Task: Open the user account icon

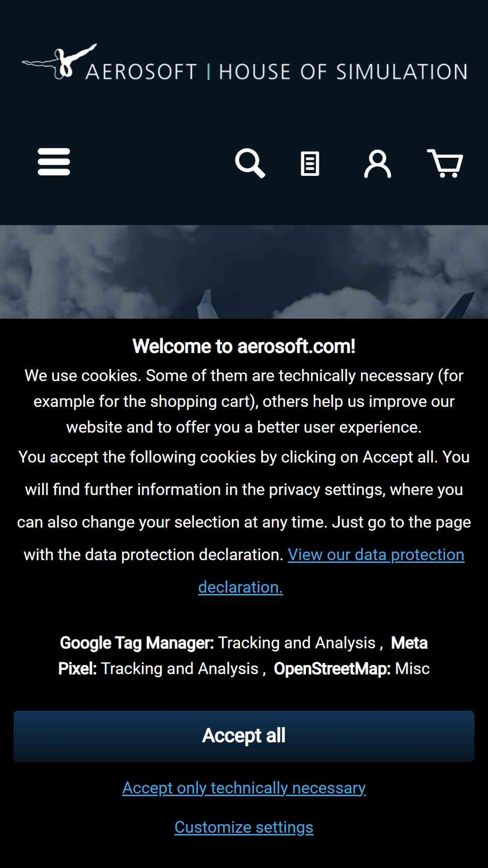Action: [378, 164]
